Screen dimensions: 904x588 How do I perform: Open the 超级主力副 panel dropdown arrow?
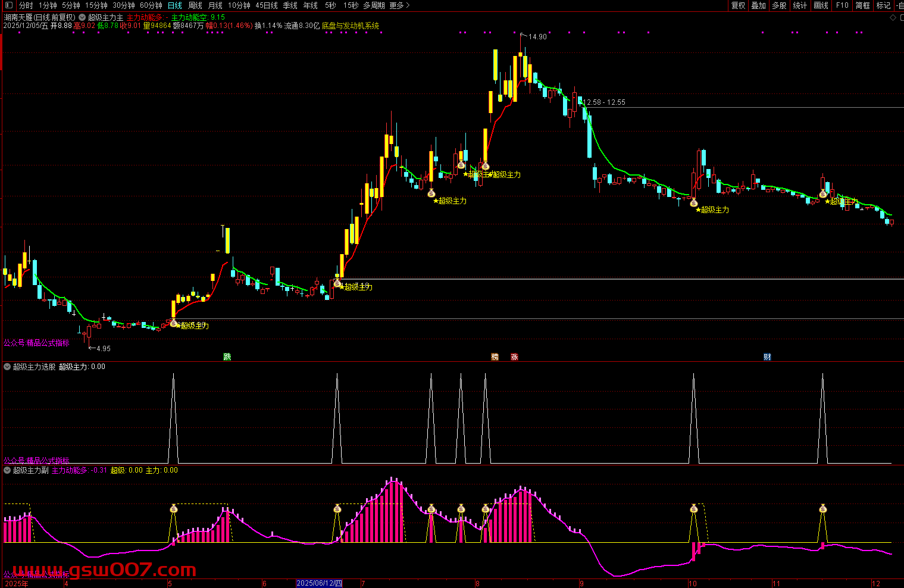click(x=7, y=470)
